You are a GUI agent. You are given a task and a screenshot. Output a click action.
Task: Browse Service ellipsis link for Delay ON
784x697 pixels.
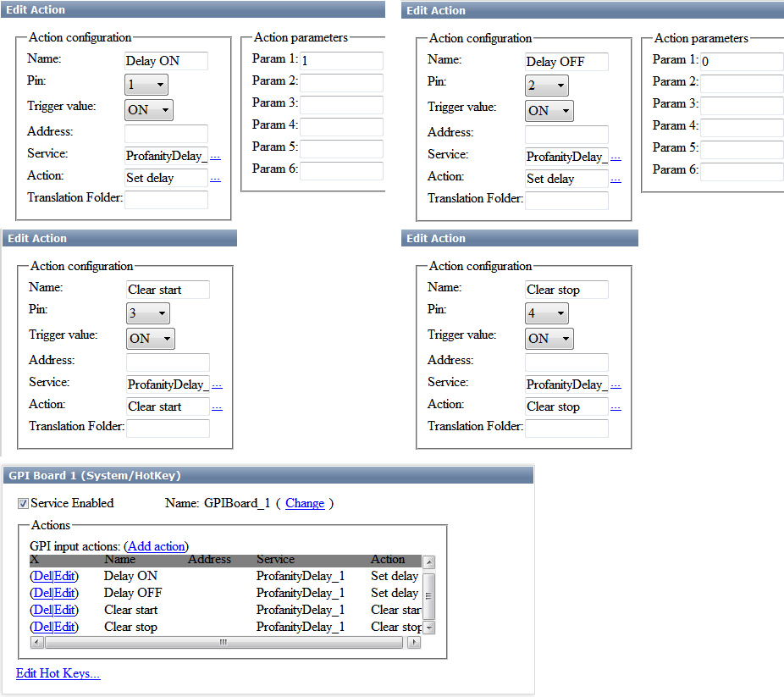tap(216, 157)
